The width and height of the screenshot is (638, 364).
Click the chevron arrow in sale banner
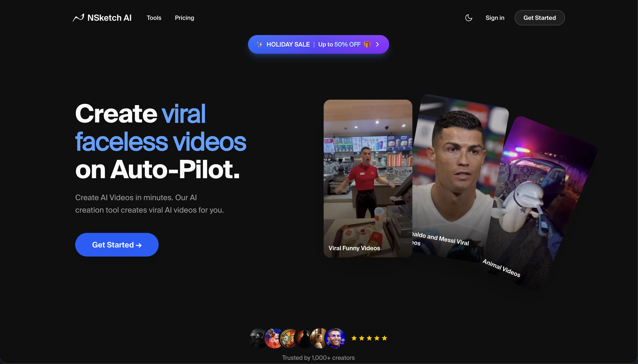[377, 44]
